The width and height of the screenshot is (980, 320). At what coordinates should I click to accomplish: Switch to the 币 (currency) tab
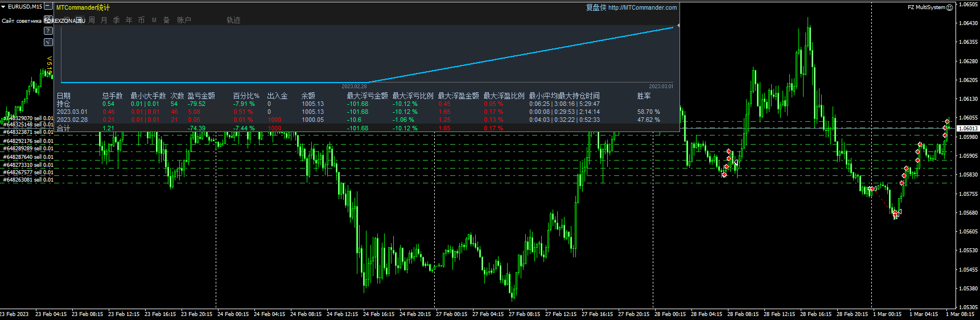coord(141,20)
